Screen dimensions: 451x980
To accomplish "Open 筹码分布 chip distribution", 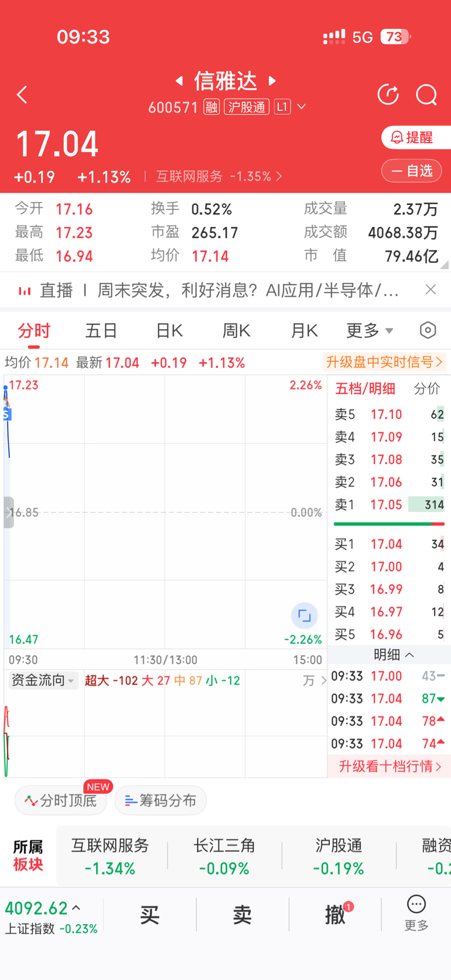I will 160,800.
